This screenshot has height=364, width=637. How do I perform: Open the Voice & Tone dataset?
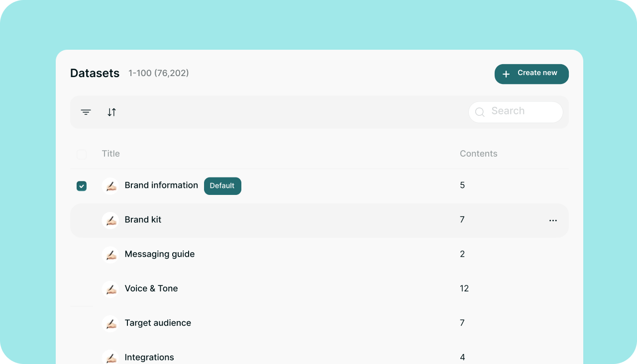(151, 288)
